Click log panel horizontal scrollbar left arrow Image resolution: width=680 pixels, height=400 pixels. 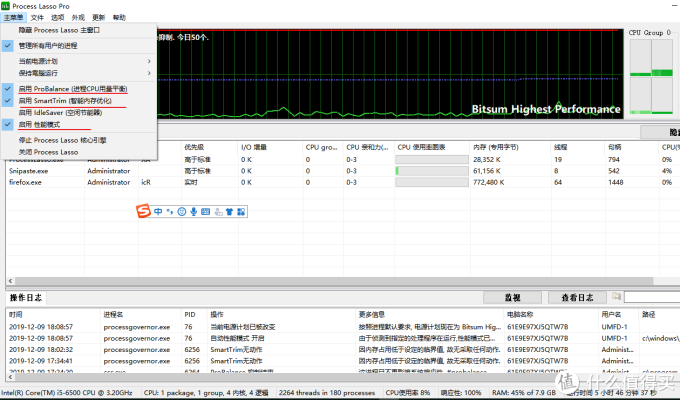10,377
